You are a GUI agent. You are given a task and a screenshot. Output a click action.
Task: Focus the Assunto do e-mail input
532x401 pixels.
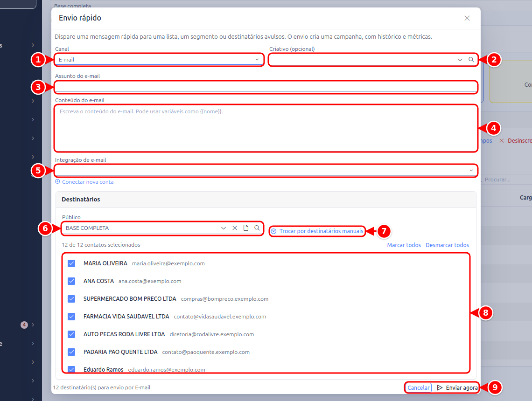pos(266,87)
